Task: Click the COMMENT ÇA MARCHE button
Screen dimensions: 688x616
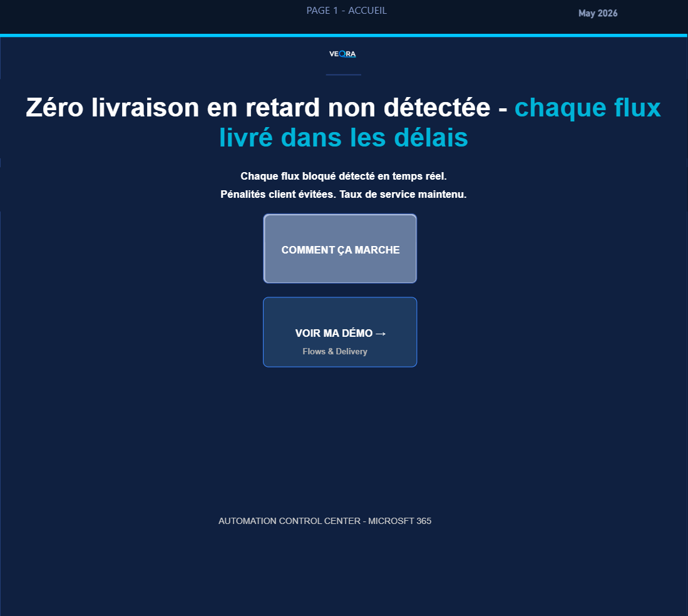Action: tap(340, 249)
